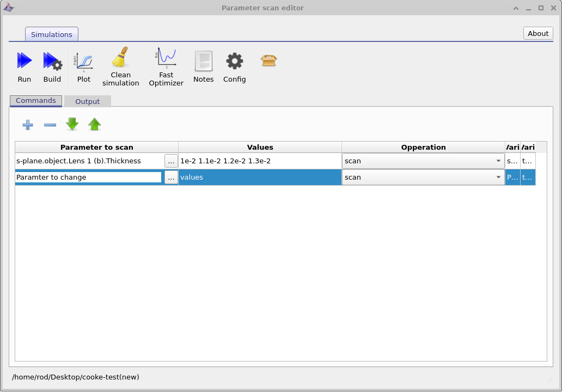Click the package box toolbar icon

pyautogui.click(x=268, y=61)
